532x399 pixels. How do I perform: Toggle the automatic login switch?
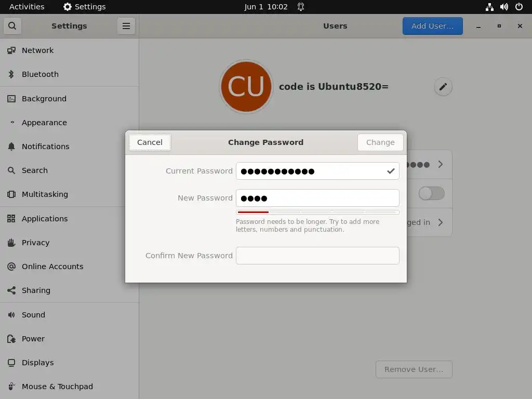coord(431,193)
